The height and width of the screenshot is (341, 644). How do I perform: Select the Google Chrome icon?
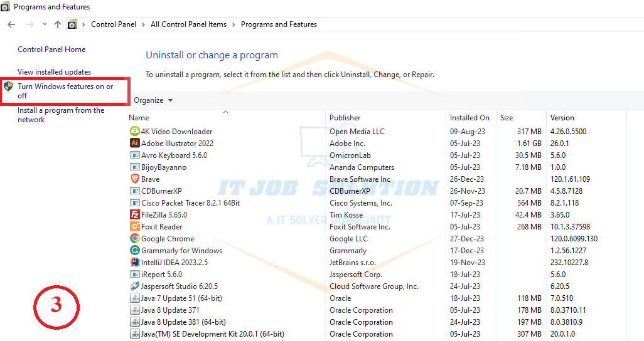tap(134, 239)
